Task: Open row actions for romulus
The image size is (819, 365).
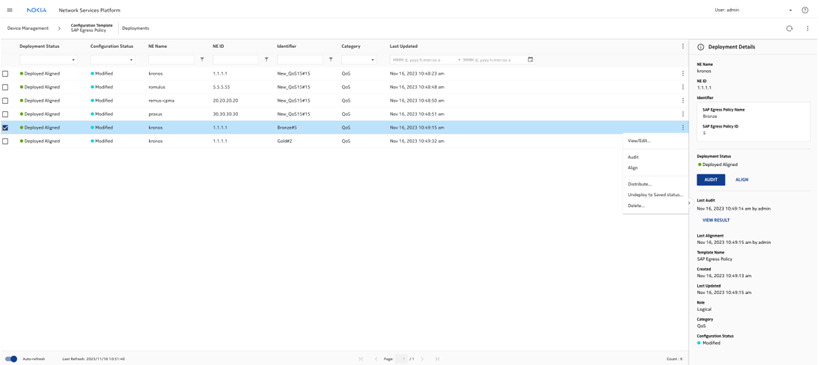Action: (683, 87)
